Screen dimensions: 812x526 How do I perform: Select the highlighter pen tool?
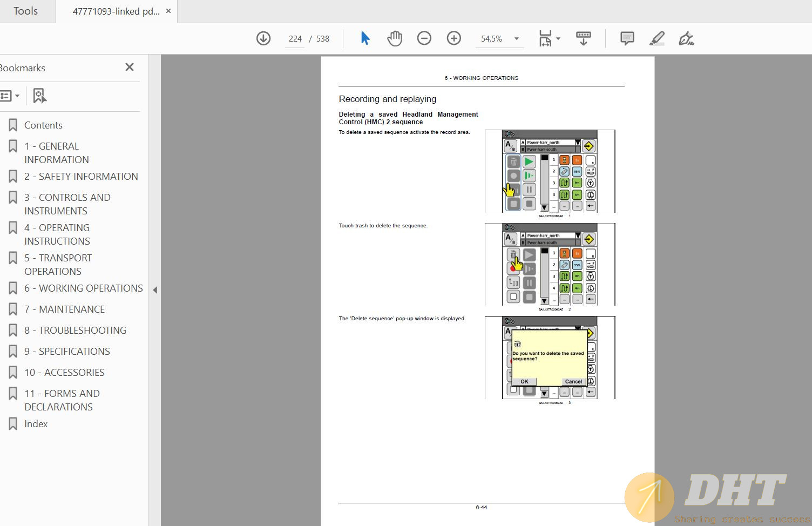[x=657, y=38]
